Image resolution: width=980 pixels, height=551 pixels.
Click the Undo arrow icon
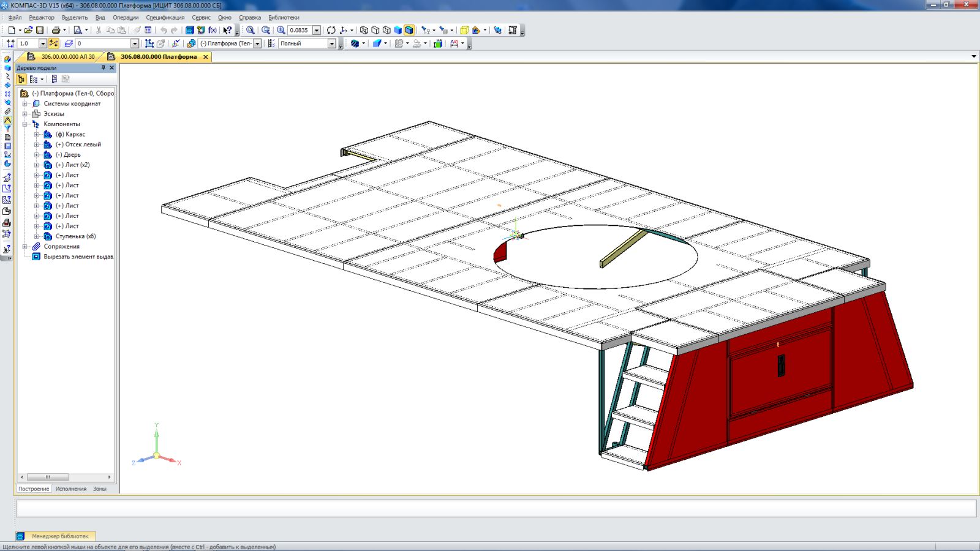click(x=163, y=30)
